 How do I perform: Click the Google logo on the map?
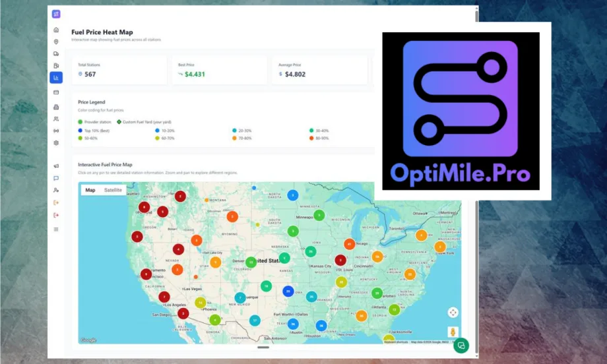pyautogui.click(x=88, y=340)
